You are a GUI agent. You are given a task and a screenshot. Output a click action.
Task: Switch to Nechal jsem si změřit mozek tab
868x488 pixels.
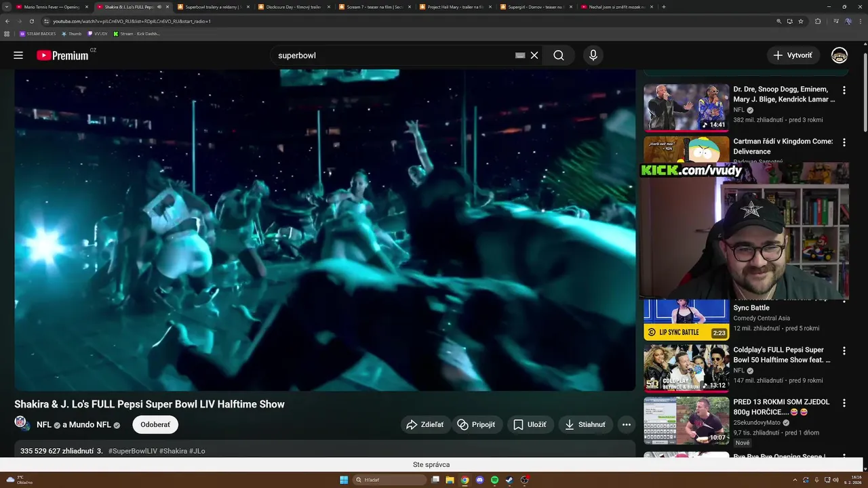618,7
